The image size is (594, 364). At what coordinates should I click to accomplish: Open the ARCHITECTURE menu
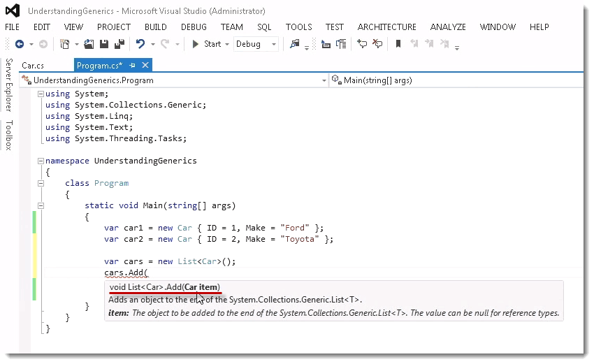point(386,27)
